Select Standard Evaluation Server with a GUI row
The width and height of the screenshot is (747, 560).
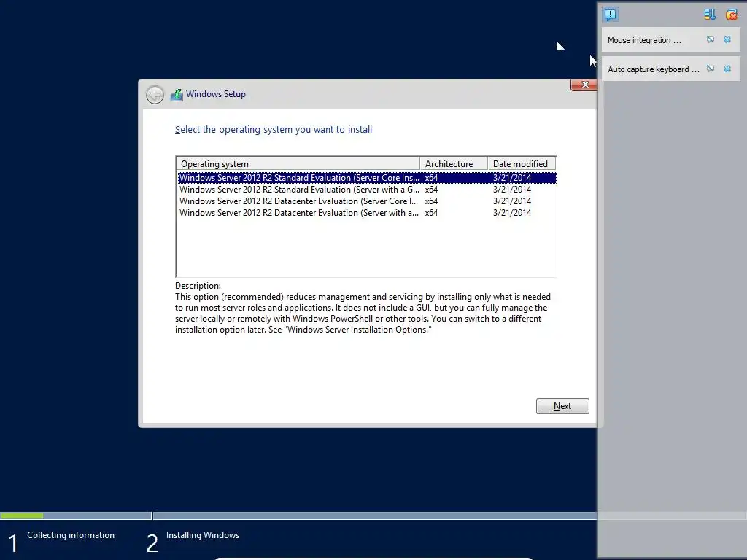coord(367,190)
